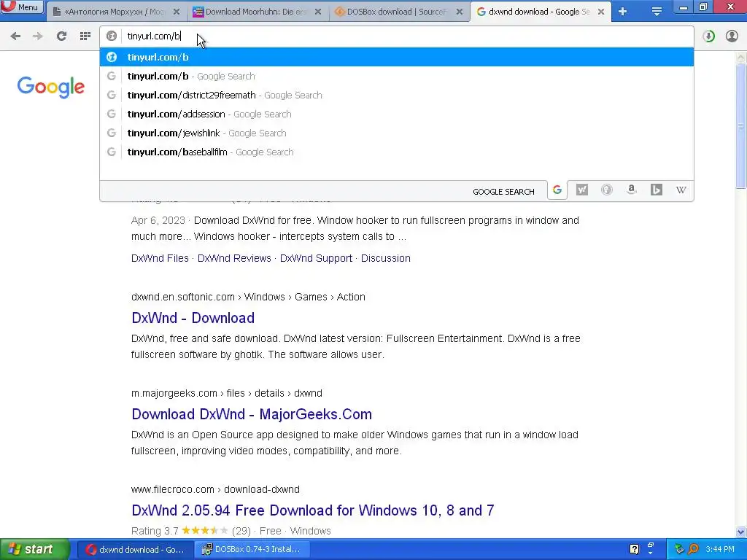Open the DxWnd - Download result
The width and height of the screenshot is (747, 560).
coord(193,318)
